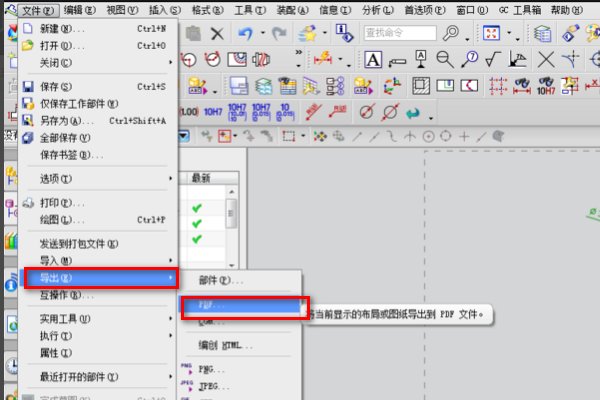This screenshot has height=400, width=600.
Task: Expand the 选项 submenu arrow
Action: click(x=171, y=178)
